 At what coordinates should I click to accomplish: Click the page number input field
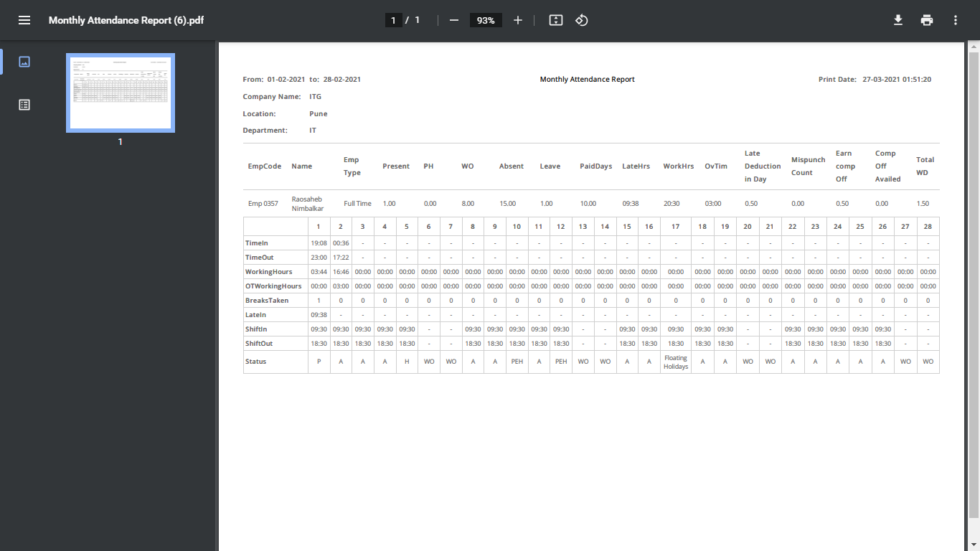[x=393, y=20]
